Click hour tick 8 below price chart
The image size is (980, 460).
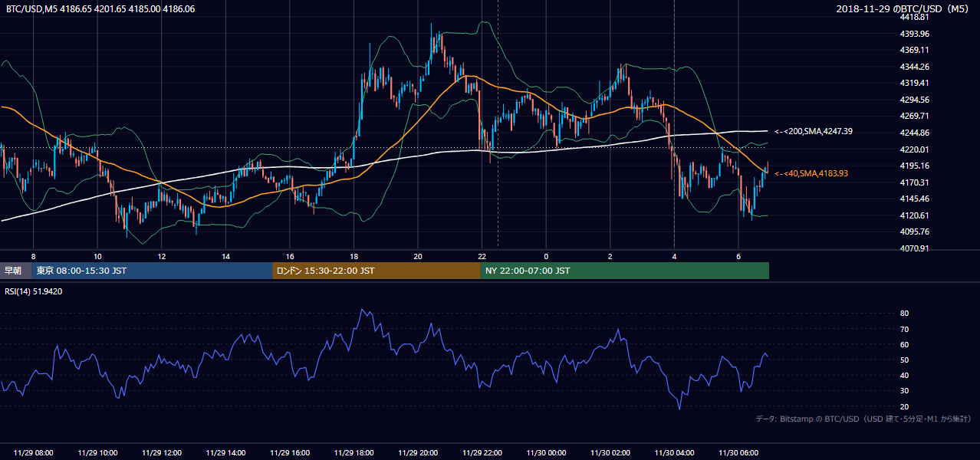point(33,256)
